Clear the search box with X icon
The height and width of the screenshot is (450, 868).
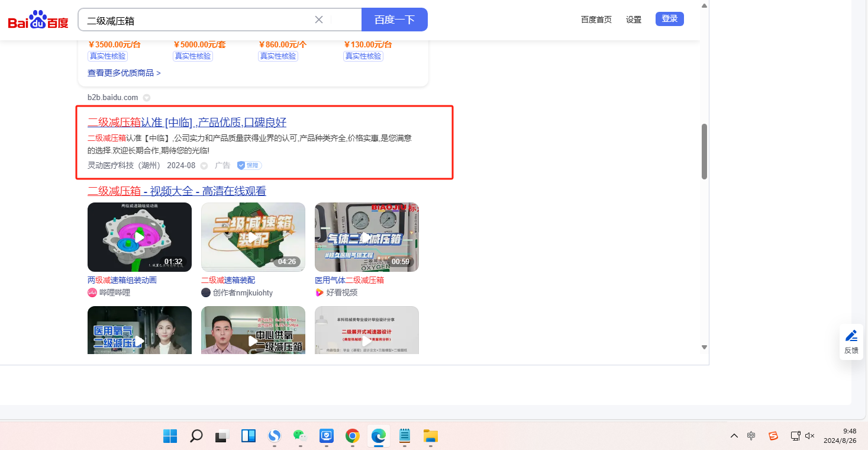(x=318, y=20)
